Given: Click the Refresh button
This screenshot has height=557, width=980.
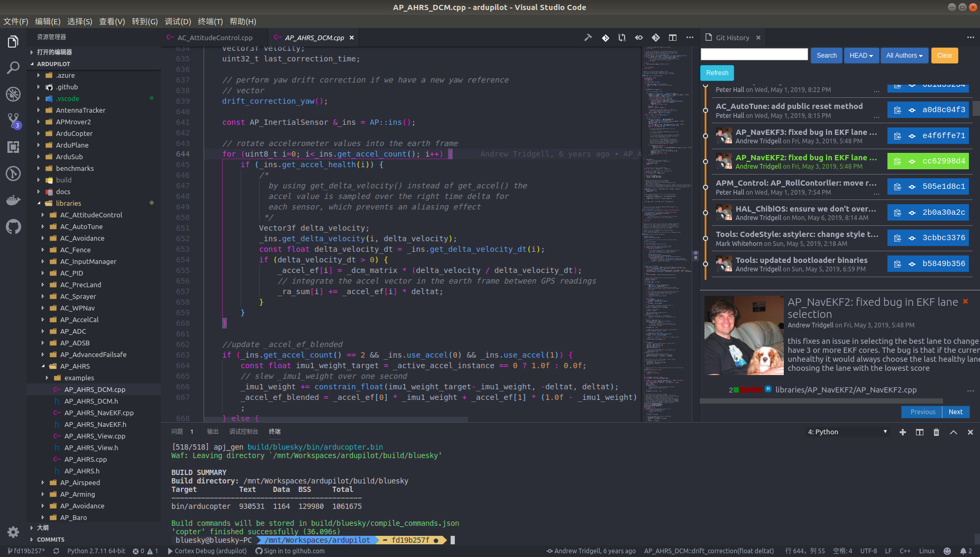Looking at the screenshot, I should 717,73.
